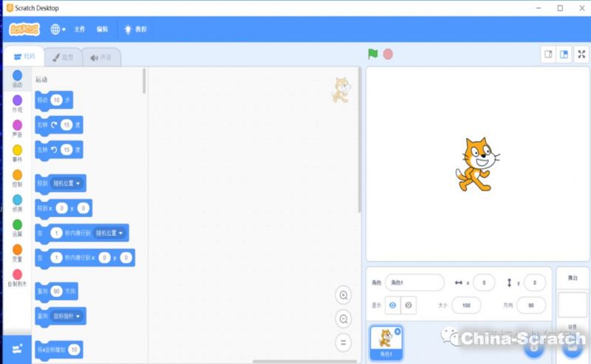Screen dimensions: 591x364
Task: Open the globe language selector
Action: pyautogui.click(x=58, y=30)
